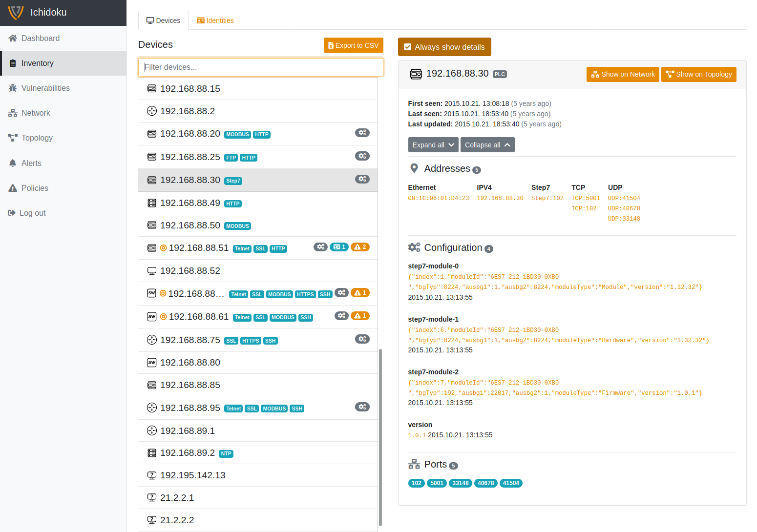Click configuration badge on 192.168.88.61 row
Image resolution: width=757 pixels, height=532 pixels.
[341, 316]
